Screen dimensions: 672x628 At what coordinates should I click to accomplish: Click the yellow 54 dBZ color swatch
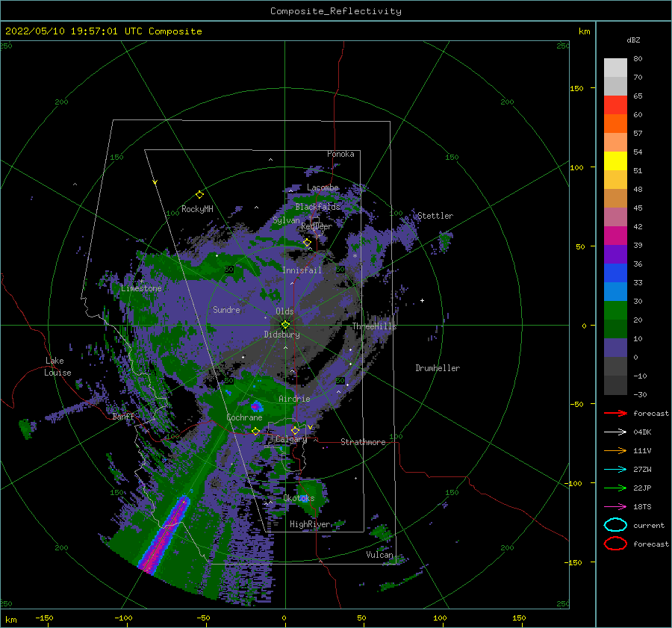tap(615, 161)
